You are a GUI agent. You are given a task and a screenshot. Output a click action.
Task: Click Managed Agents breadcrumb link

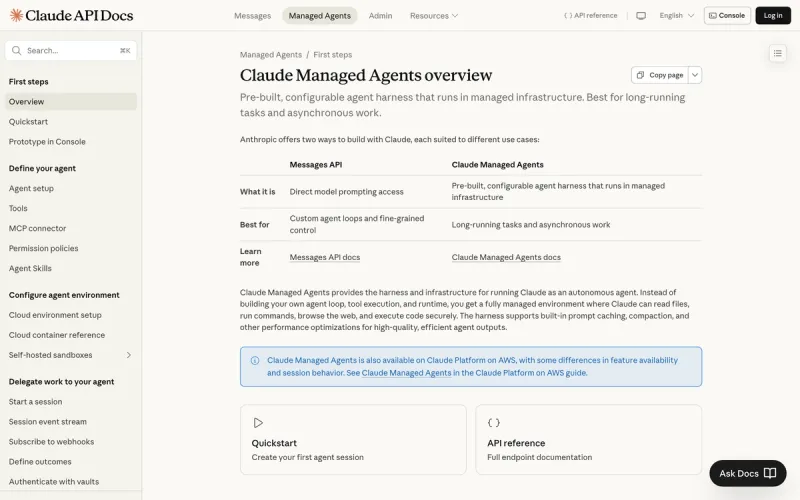271,55
